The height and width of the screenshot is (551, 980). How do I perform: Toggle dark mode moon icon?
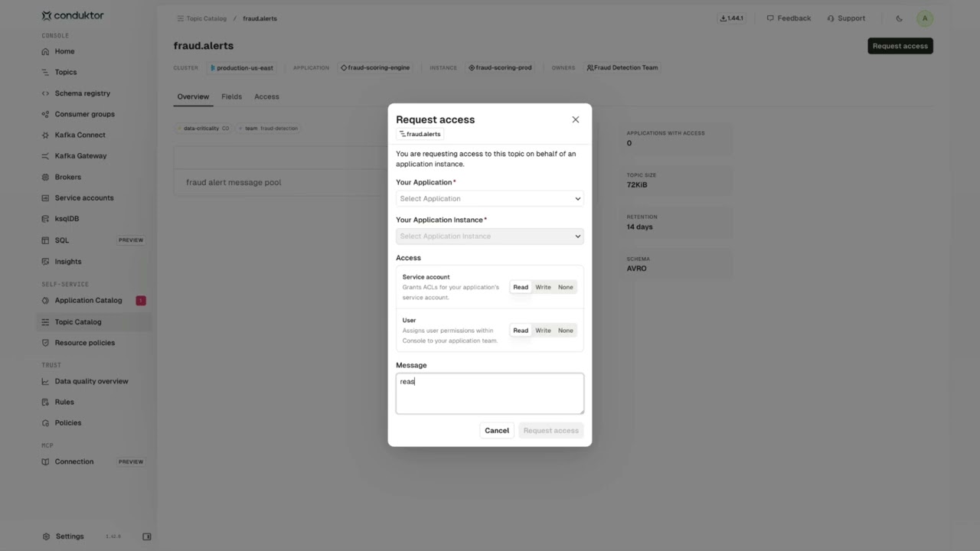900,18
